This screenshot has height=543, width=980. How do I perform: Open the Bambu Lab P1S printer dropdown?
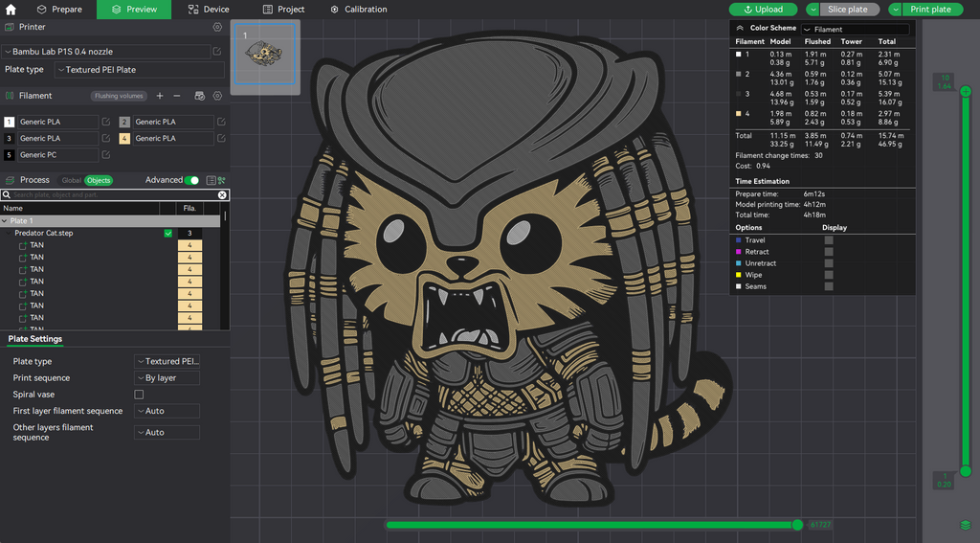106,52
